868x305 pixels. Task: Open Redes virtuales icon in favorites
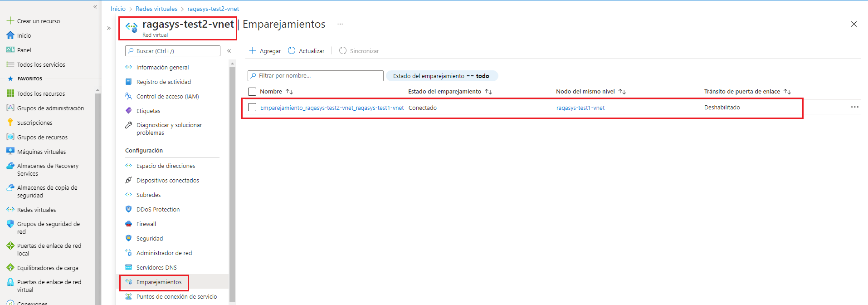click(10, 210)
